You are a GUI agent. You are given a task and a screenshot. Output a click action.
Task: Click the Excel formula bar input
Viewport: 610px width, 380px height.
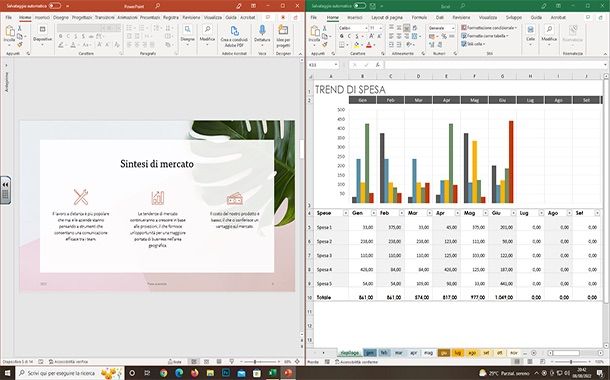tap(494, 65)
